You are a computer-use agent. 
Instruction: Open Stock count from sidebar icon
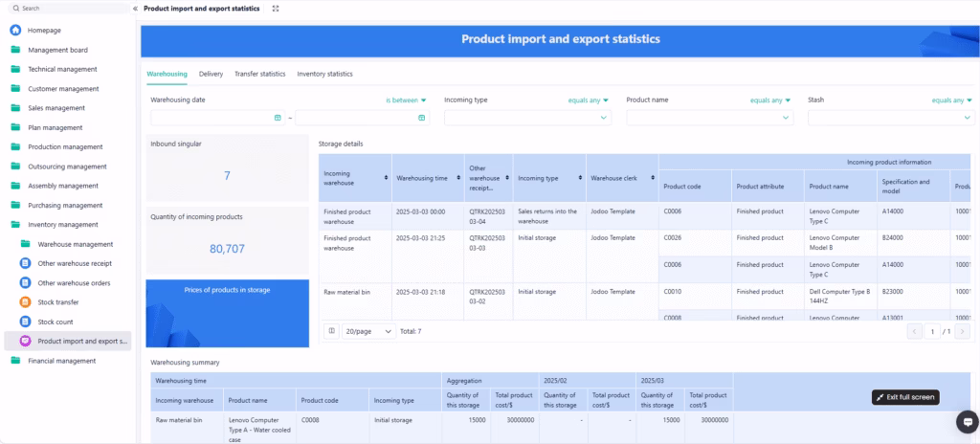click(26, 322)
